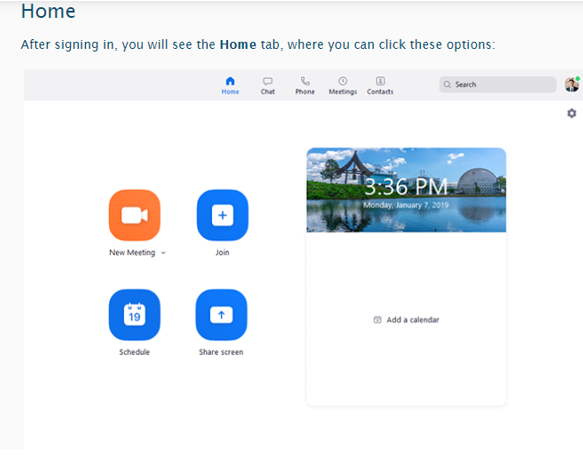Screen dimensions: 583x457
Task: Switch to the Home tab
Action: pyautogui.click(x=230, y=86)
